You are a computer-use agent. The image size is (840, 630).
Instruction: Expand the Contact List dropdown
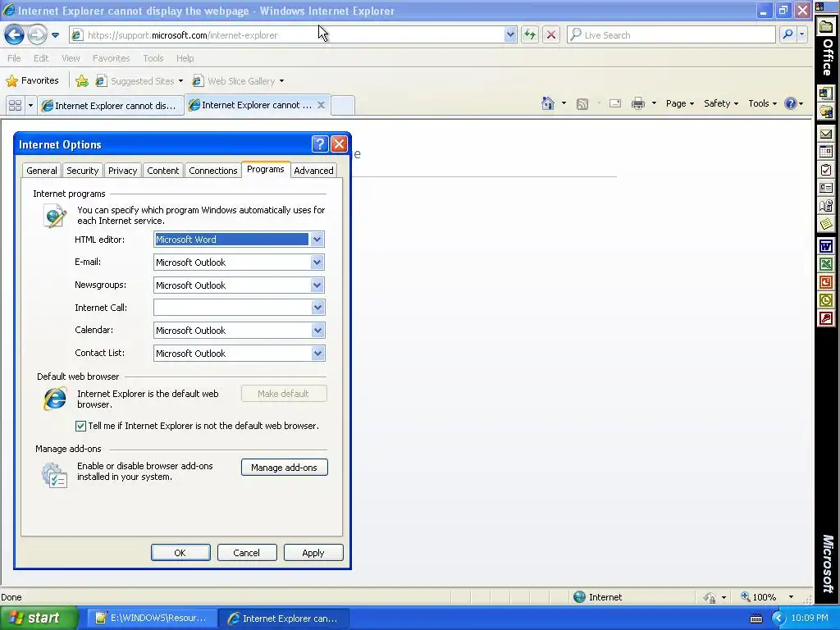pos(317,354)
